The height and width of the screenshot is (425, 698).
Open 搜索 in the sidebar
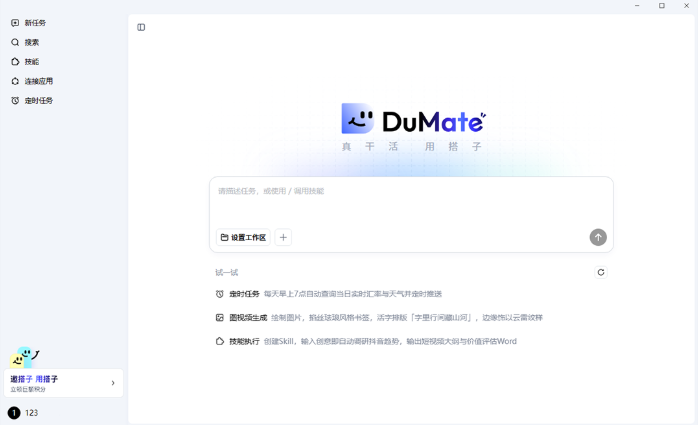[x=25, y=42]
